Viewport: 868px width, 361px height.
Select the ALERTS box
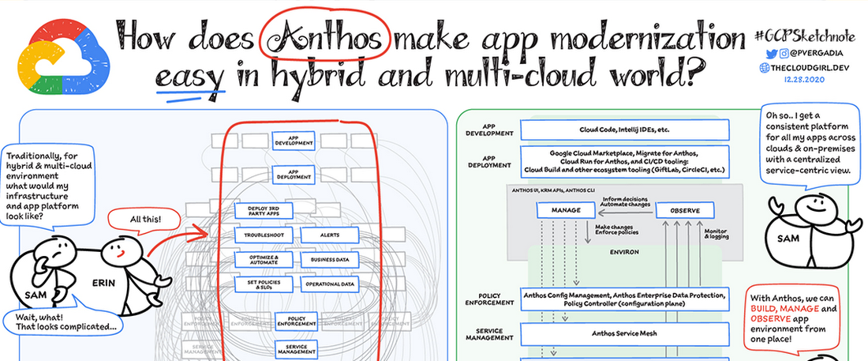coord(330,235)
